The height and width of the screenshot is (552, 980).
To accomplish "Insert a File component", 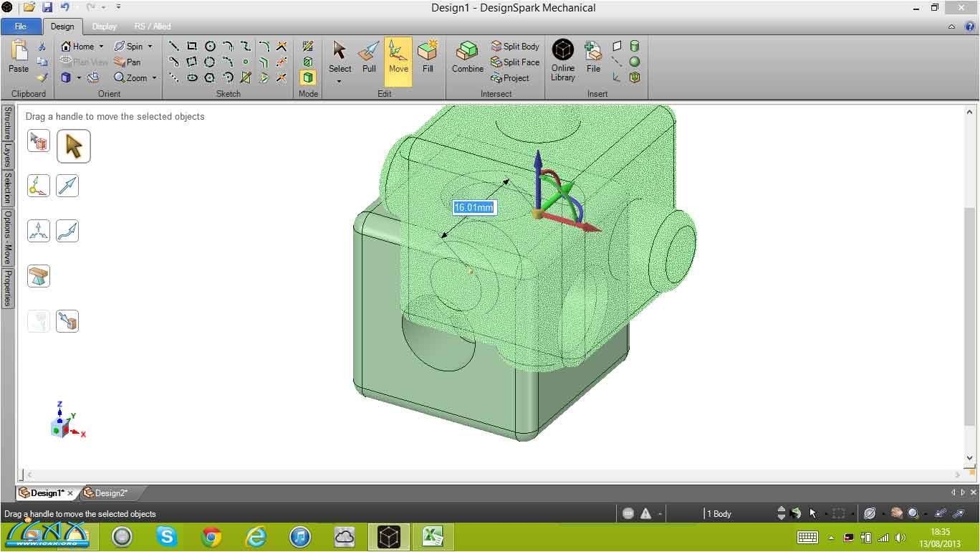I will (593, 57).
